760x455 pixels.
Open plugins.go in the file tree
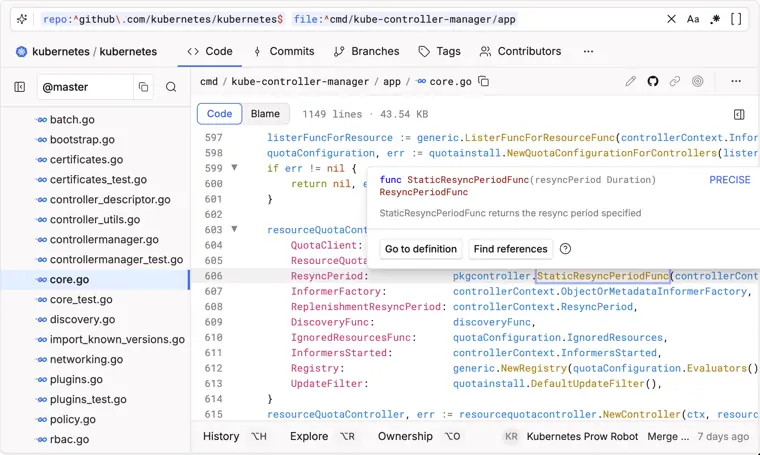[x=76, y=379]
